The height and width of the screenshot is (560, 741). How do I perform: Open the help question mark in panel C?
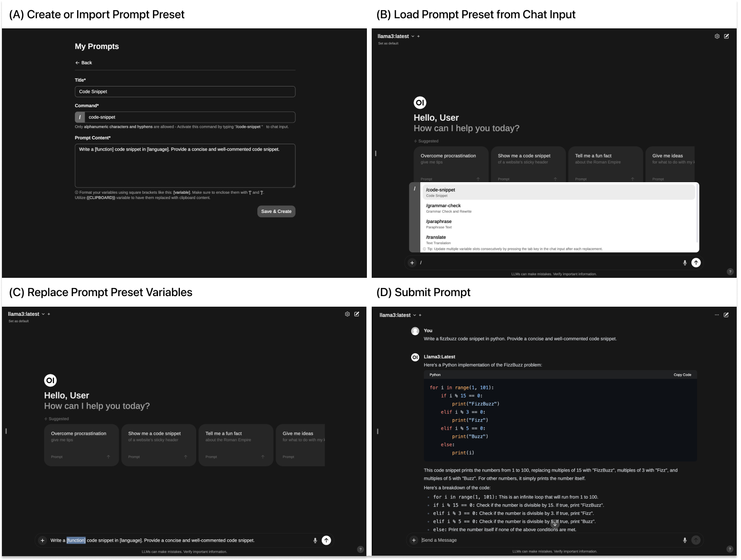[360, 549]
